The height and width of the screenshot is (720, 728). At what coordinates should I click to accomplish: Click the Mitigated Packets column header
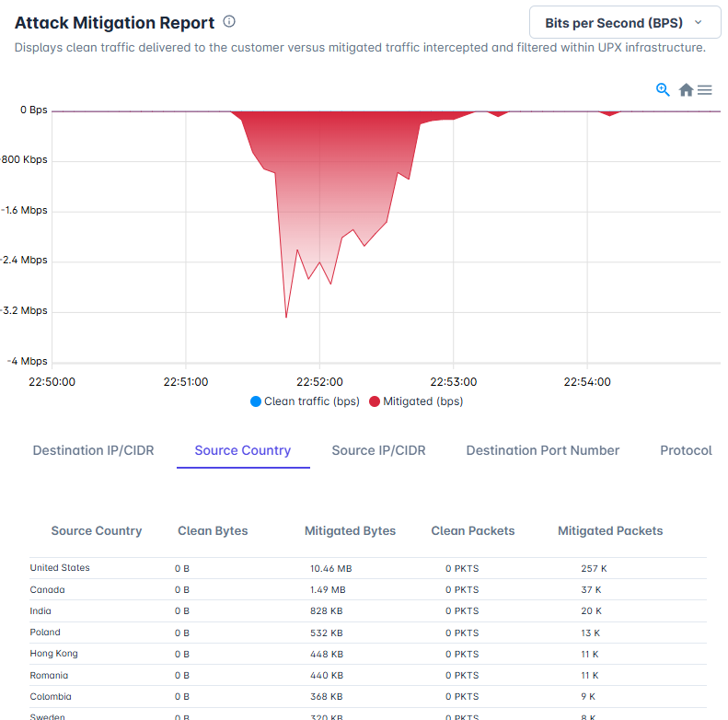tap(610, 530)
